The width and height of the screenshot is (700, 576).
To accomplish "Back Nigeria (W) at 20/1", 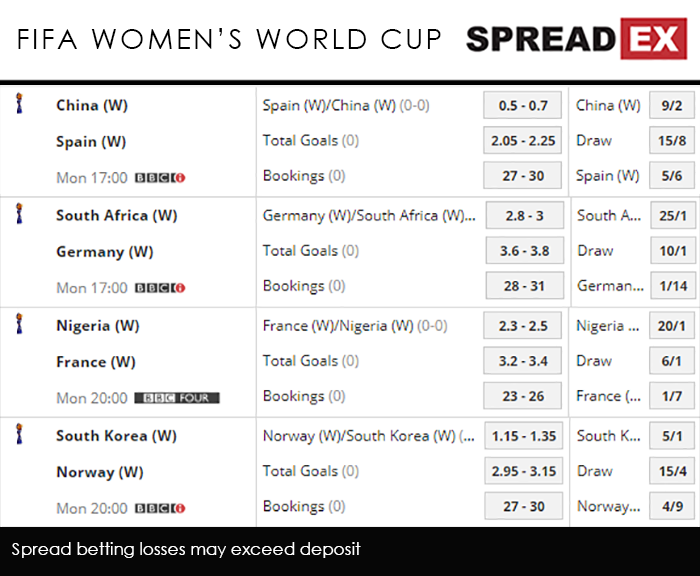I will 671,326.
